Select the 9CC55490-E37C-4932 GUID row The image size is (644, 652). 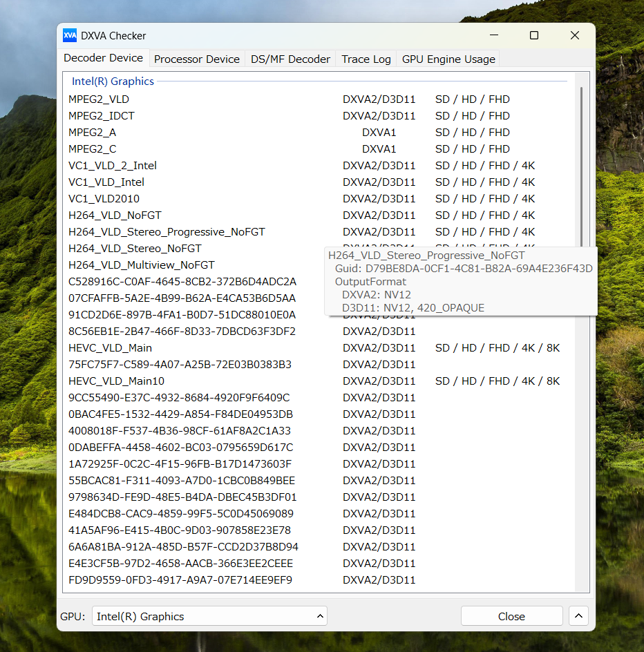click(319, 398)
